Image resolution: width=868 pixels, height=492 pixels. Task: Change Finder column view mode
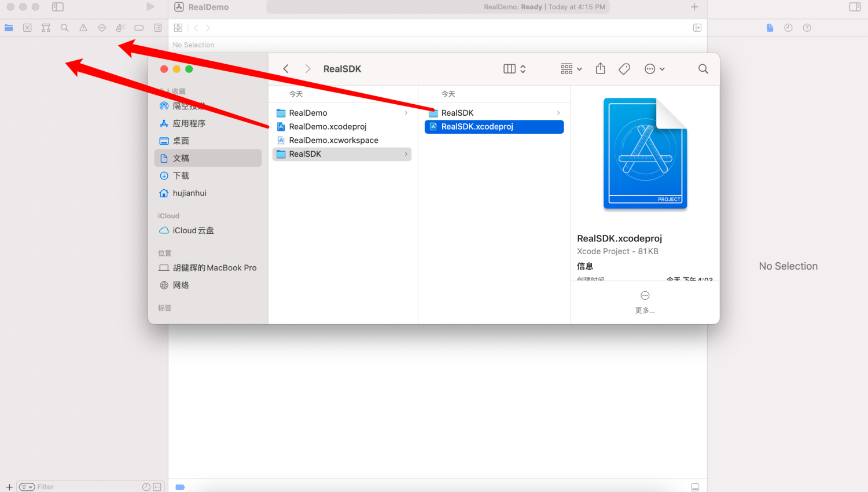[514, 69]
